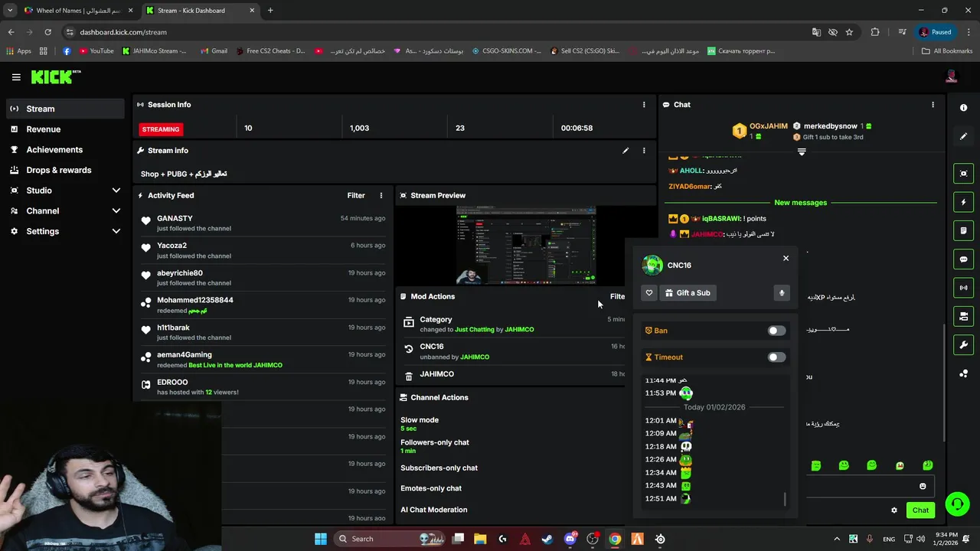Screen dimensions: 980x551
Task: Edit stream info with the pencil icon
Action: coord(626,151)
